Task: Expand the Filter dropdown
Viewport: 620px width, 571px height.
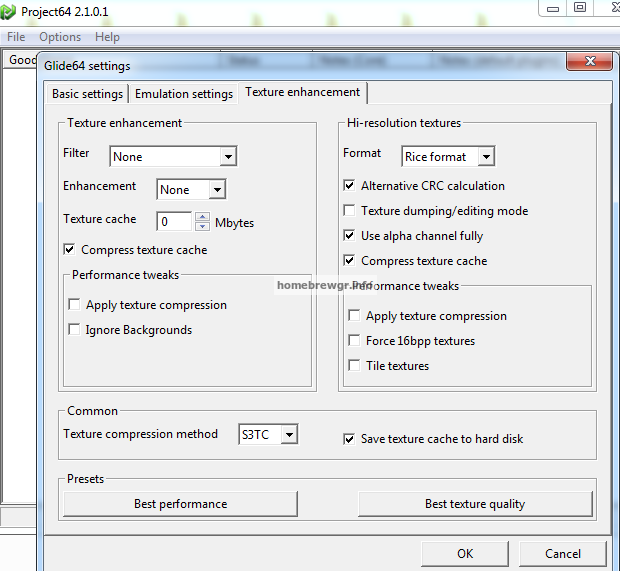Action: pyautogui.click(x=228, y=157)
